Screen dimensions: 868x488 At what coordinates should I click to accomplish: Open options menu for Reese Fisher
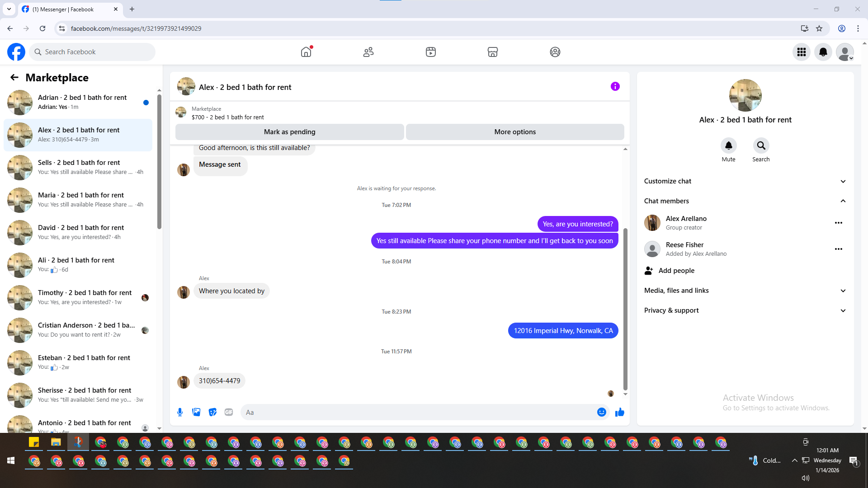click(x=838, y=249)
